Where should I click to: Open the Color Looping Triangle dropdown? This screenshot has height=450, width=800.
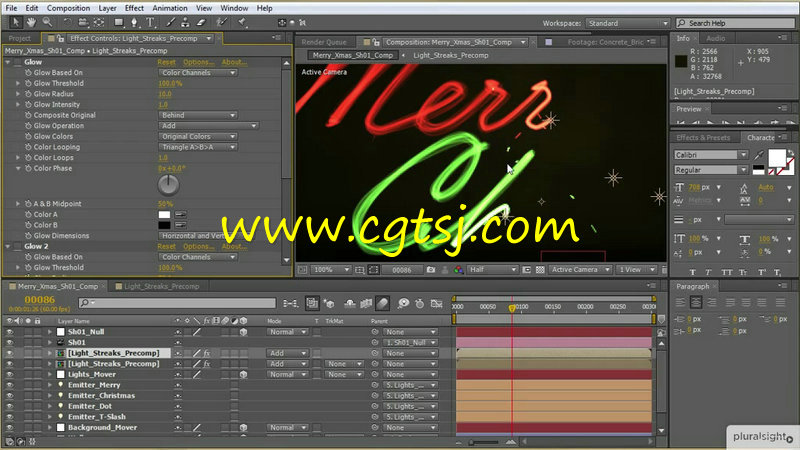point(197,147)
